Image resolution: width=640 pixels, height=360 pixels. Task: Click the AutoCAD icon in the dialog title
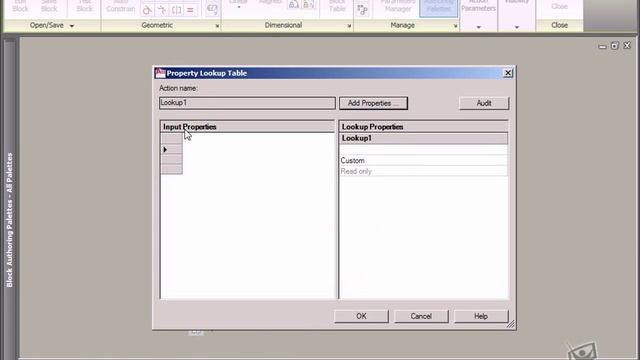[x=160, y=73]
